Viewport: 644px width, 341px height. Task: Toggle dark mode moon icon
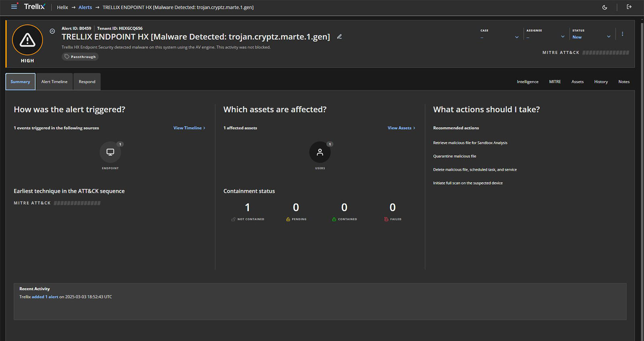[605, 7]
